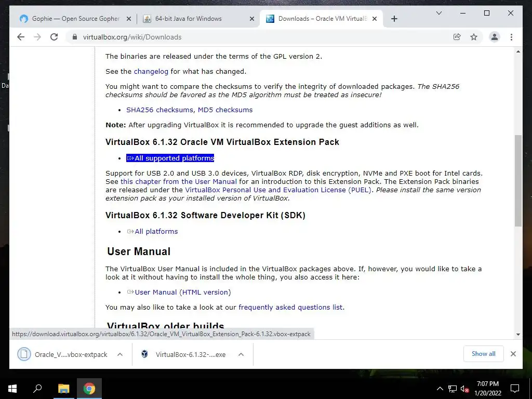This screenshot has width=532, height=399.
Task: Click the file icon on the extpack download
Action: [24, 354]
